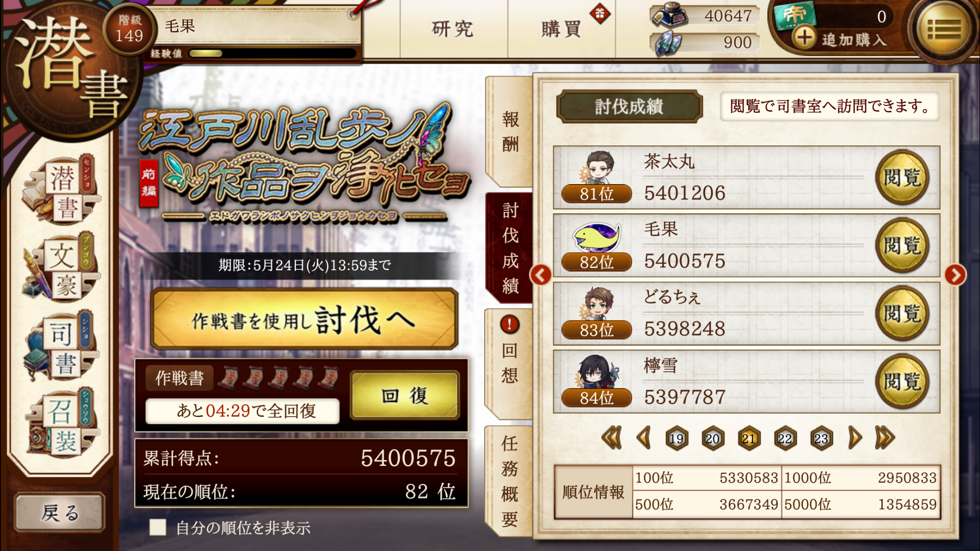Switch to the 報酬 tab

pyautogui.click(x=510, y=132)
